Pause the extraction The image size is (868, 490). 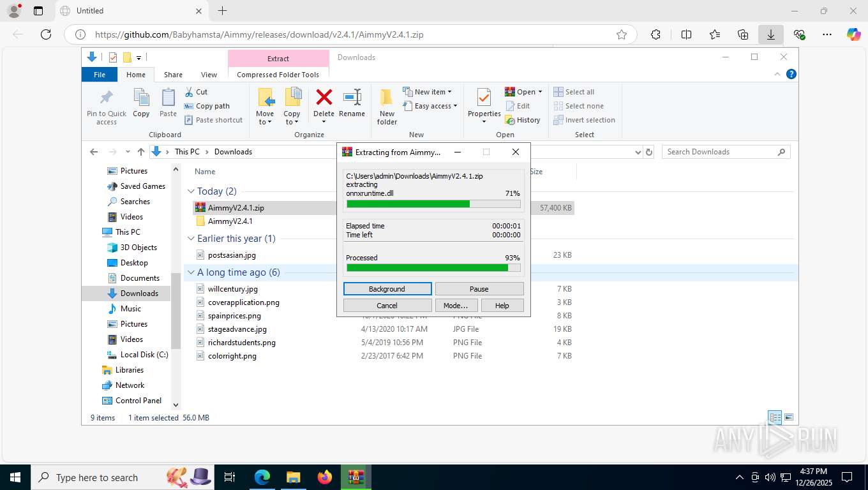click(x=479, y=289)
